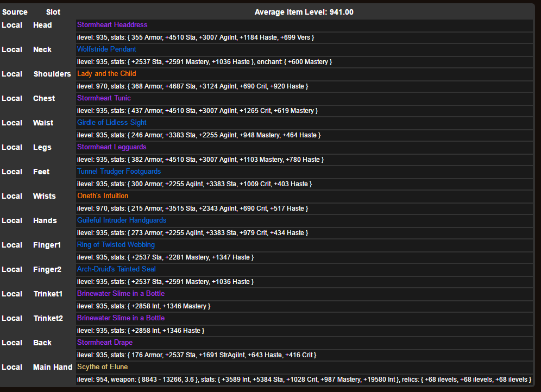541x392 pixels.
Task: Open the Ring of Twisted Webbing link
Action: click(x=116, y=245)
